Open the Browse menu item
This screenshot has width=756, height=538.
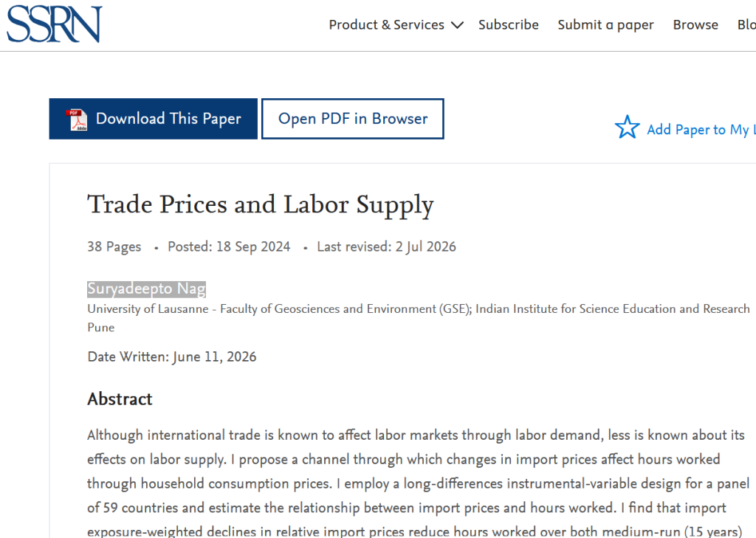click(x=695, y=24)
